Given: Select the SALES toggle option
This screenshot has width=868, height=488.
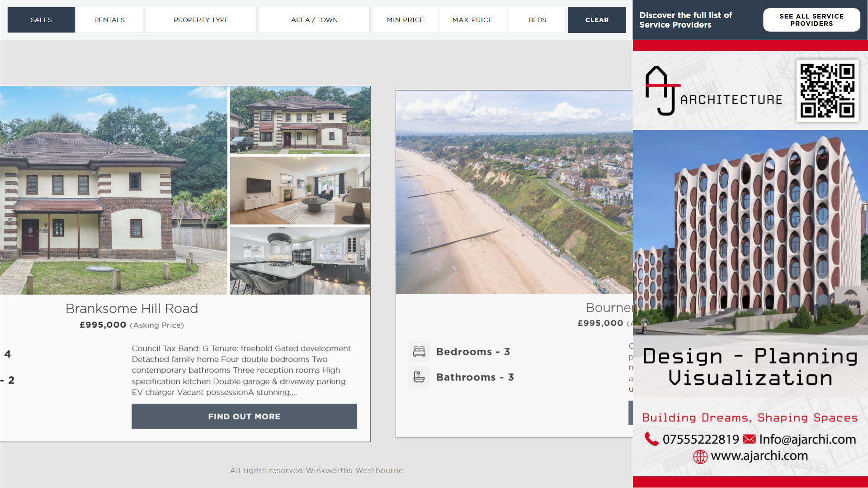Looking at the screenshot, I should click(x=41, y=20).
